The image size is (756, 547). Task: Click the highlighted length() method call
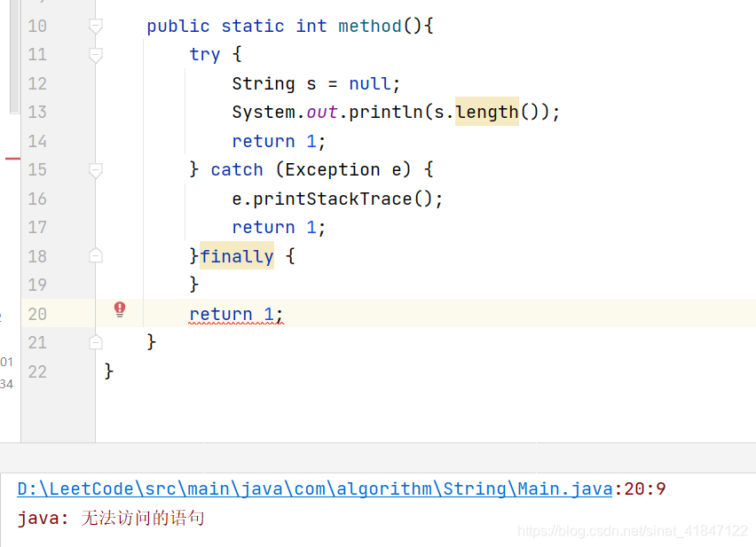click(x=486, y=112)
